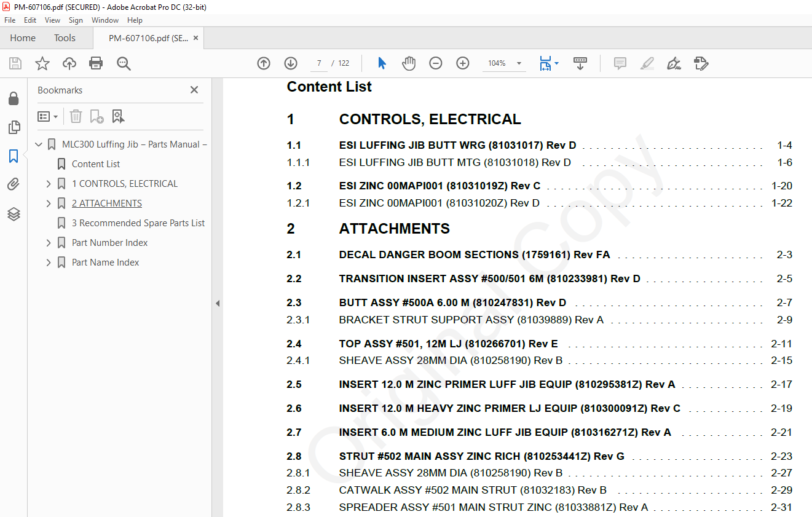812x517 pixels.
Task: Switch to the Tools tab
Action: click(65, 38)
